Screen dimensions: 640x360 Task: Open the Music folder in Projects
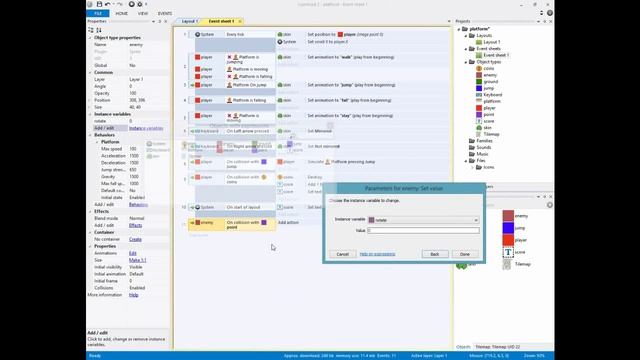pos(478,154)
